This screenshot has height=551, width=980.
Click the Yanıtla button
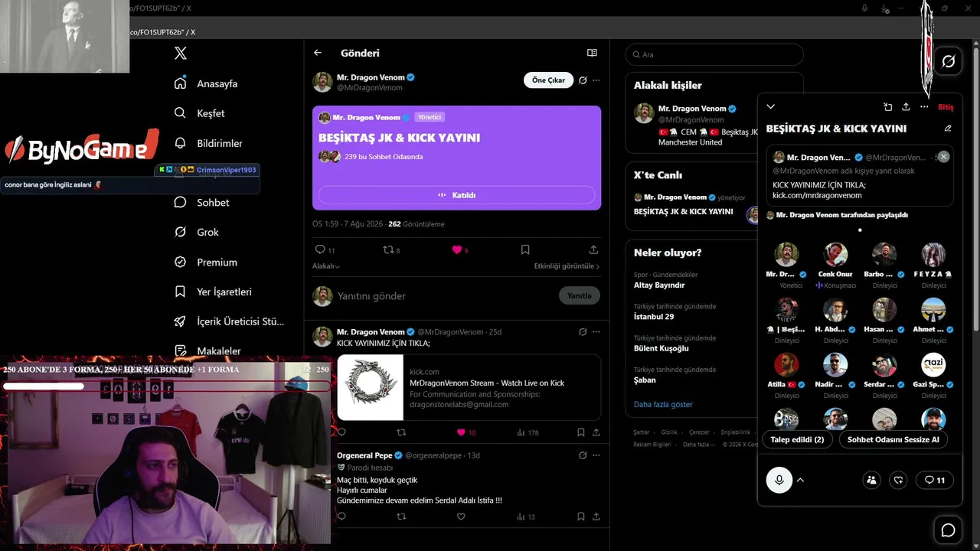580,296
